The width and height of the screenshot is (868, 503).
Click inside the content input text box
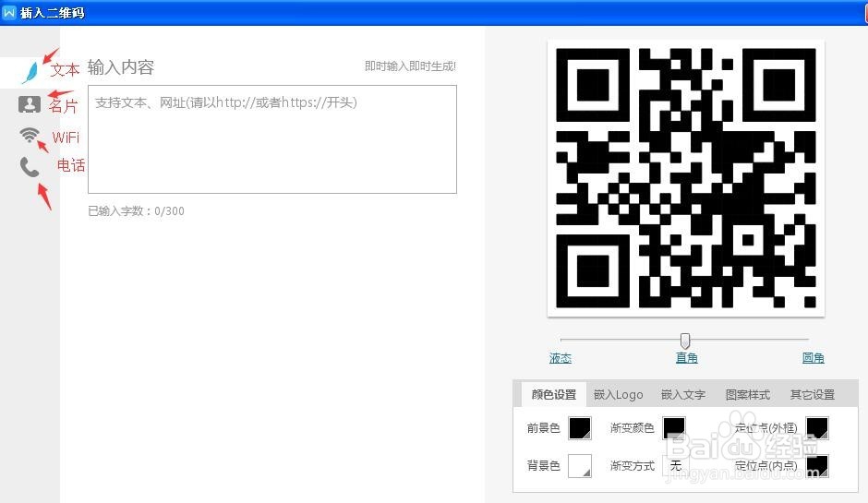click(x=272, y=139)
